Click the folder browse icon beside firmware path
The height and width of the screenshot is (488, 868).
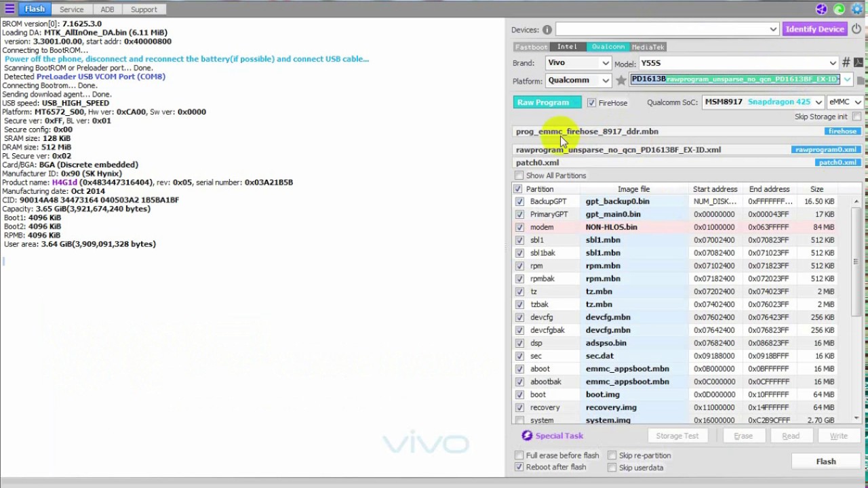point(861,81)
